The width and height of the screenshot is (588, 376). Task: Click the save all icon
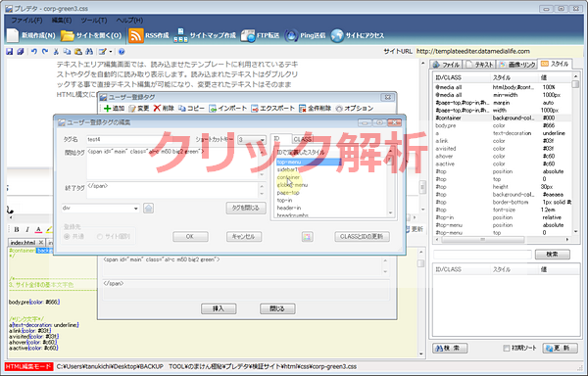[x=21, y=51]
